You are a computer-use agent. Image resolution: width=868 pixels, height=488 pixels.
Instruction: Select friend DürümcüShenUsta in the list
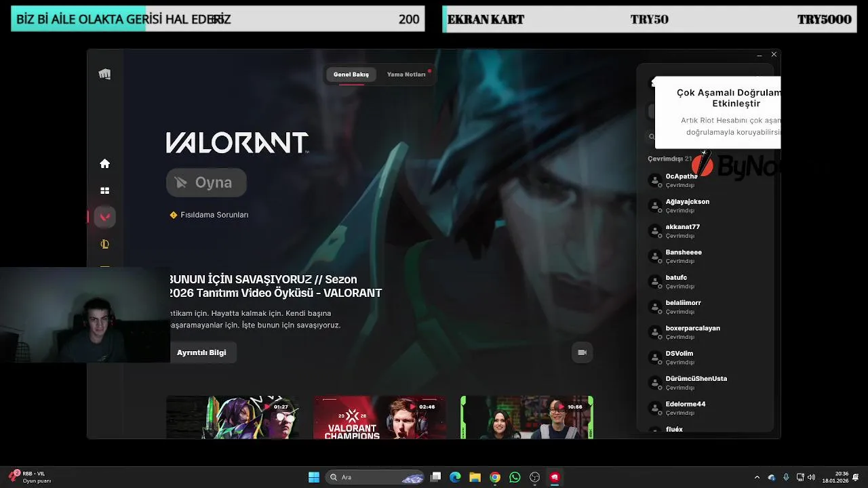(705, 383)
